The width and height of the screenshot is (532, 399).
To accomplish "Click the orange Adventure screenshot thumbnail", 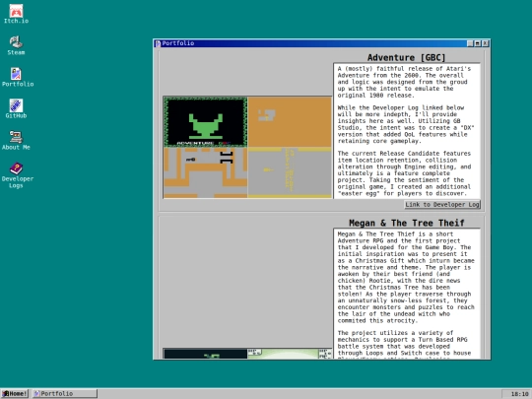I will coord(290,122).
